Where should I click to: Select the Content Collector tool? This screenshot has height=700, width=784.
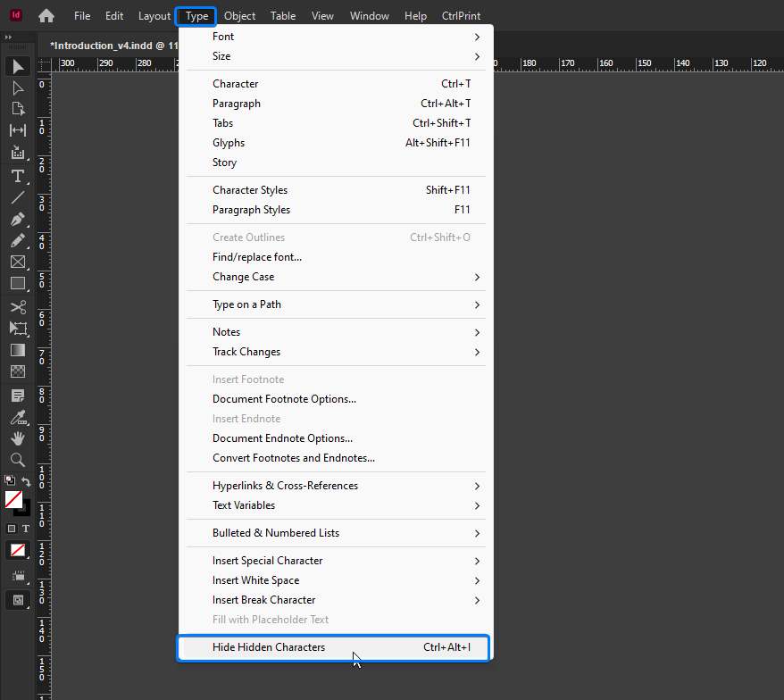pos(18,152)
